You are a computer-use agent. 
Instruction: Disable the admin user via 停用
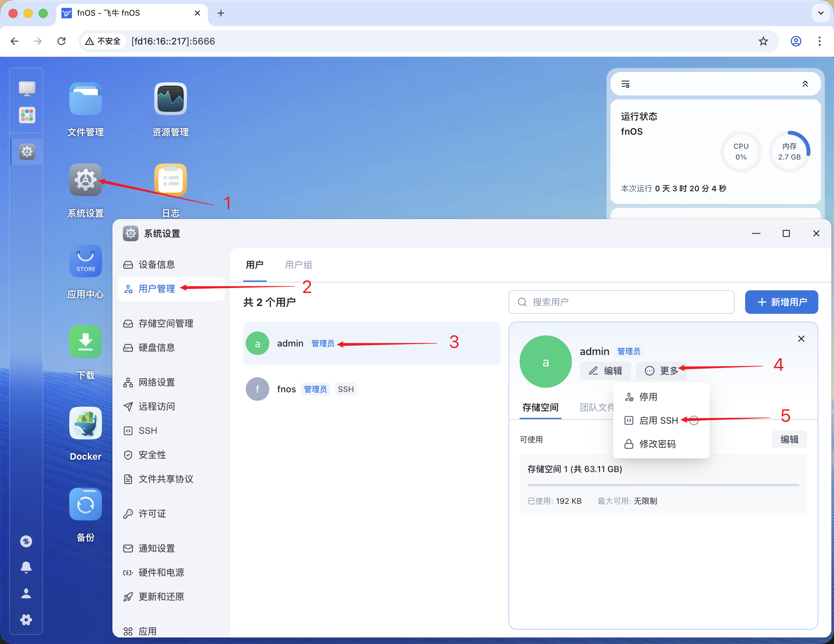click(x=648, y=397)
